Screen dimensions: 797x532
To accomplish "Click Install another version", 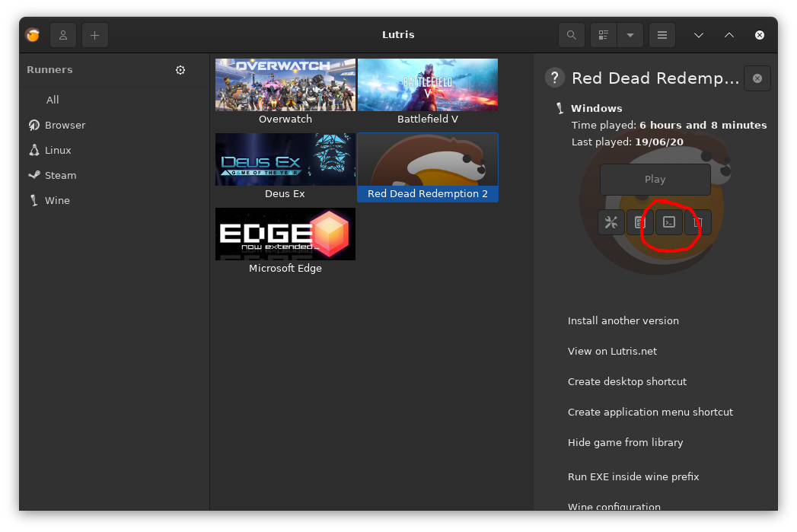I will coord(623,321).
